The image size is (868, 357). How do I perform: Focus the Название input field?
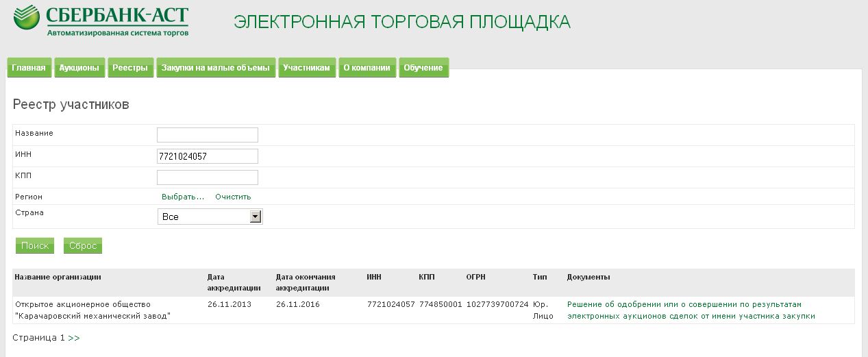pos(208,135)
